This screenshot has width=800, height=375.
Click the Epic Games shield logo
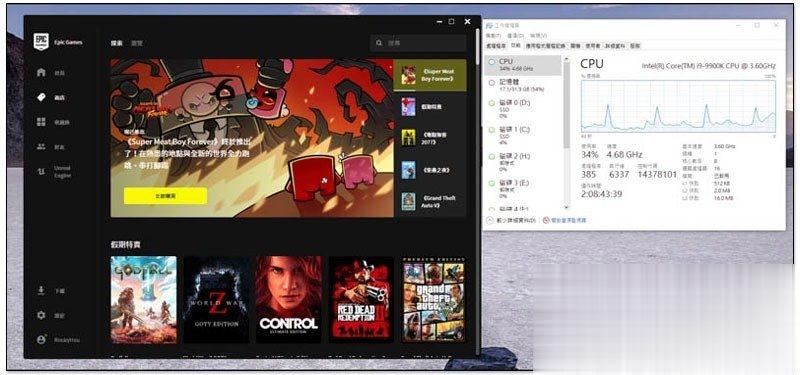[x=41, y=42]
